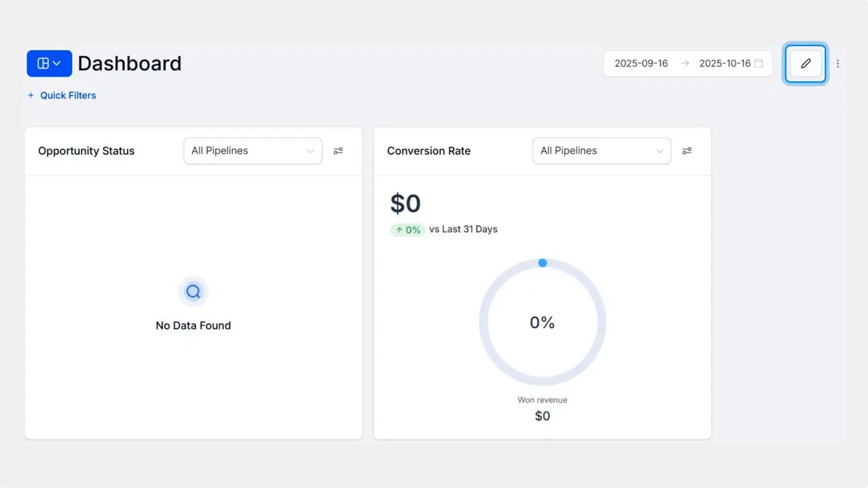
Task: Click the Won revenue label
Action: coord(542,400)
